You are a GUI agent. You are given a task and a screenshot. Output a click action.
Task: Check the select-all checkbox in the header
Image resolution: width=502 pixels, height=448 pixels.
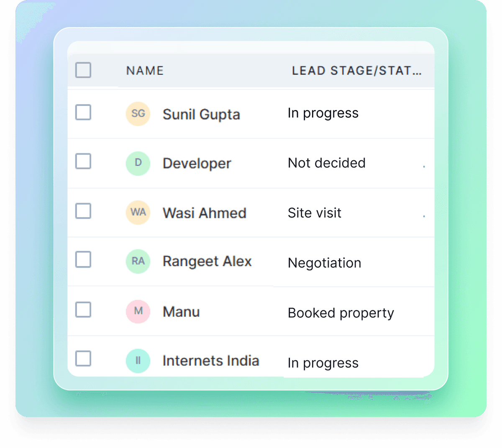(83, 70)
